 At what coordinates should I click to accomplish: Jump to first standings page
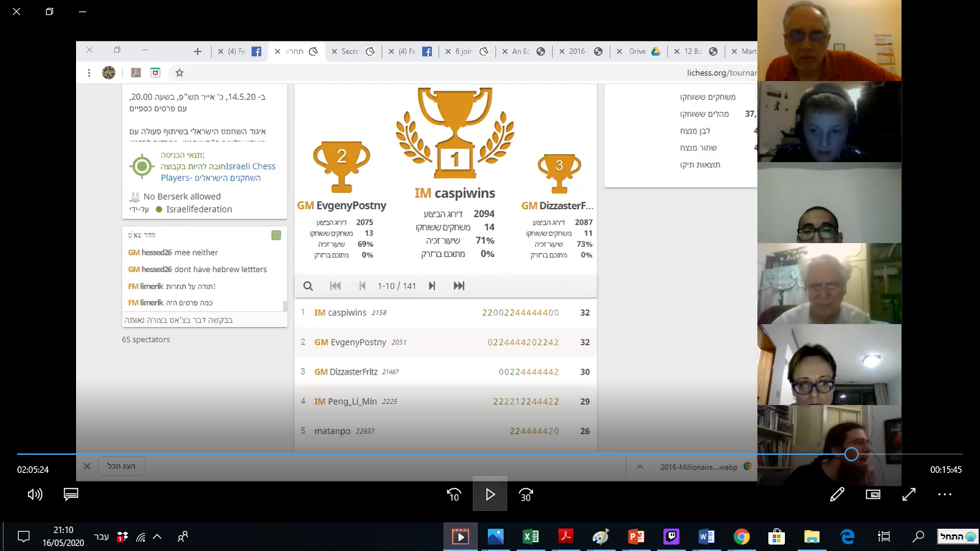point(335,286)
